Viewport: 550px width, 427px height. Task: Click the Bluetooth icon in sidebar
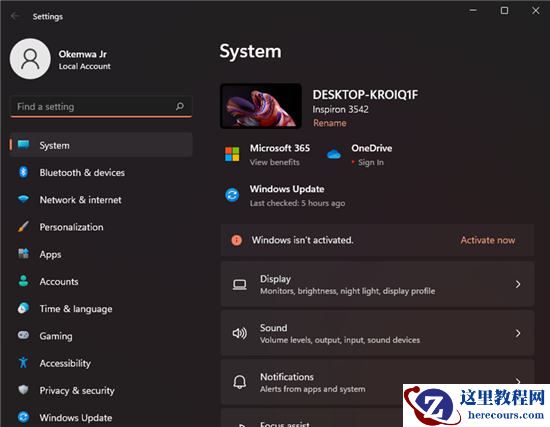[x=24, y=172]
